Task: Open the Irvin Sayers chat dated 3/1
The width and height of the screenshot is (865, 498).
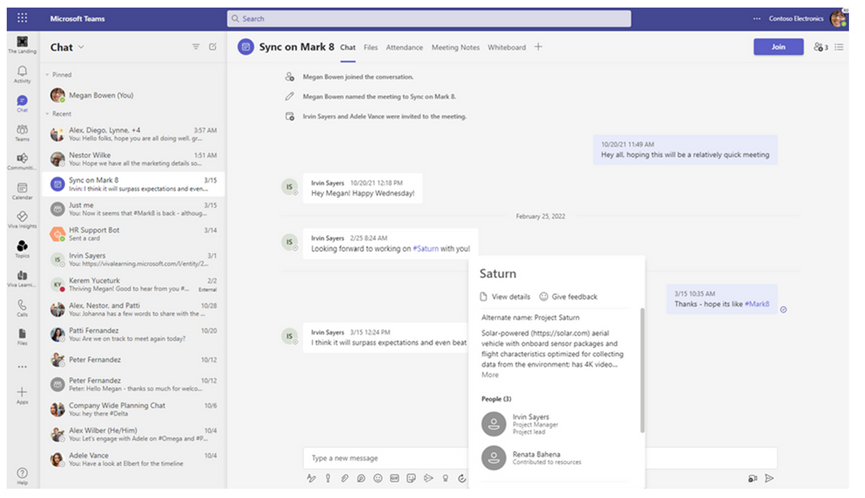Action: [x=134, y=259]
